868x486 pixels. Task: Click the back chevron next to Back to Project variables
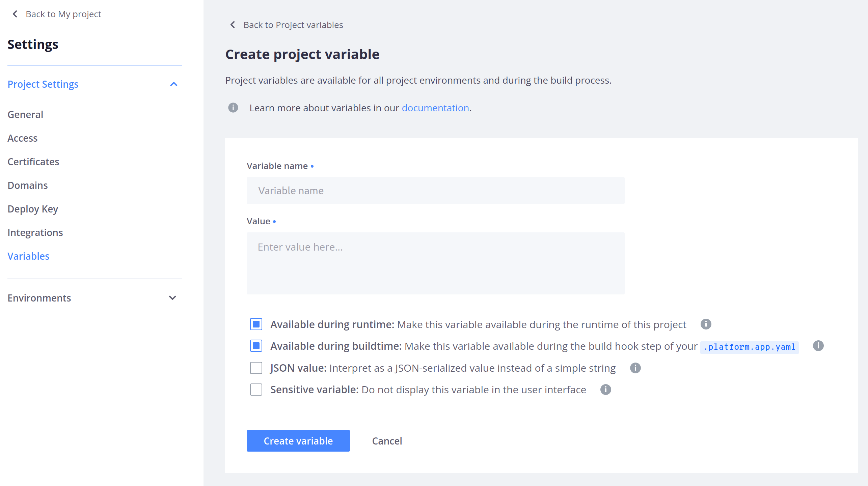tap(232, 25)
